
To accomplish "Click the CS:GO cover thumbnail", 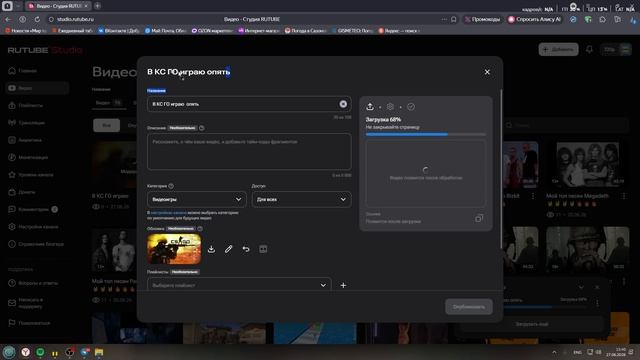I will 174,249.
